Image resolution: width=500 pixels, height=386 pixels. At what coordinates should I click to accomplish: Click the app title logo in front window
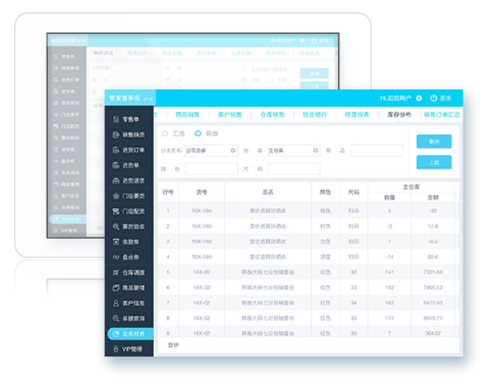131,98
